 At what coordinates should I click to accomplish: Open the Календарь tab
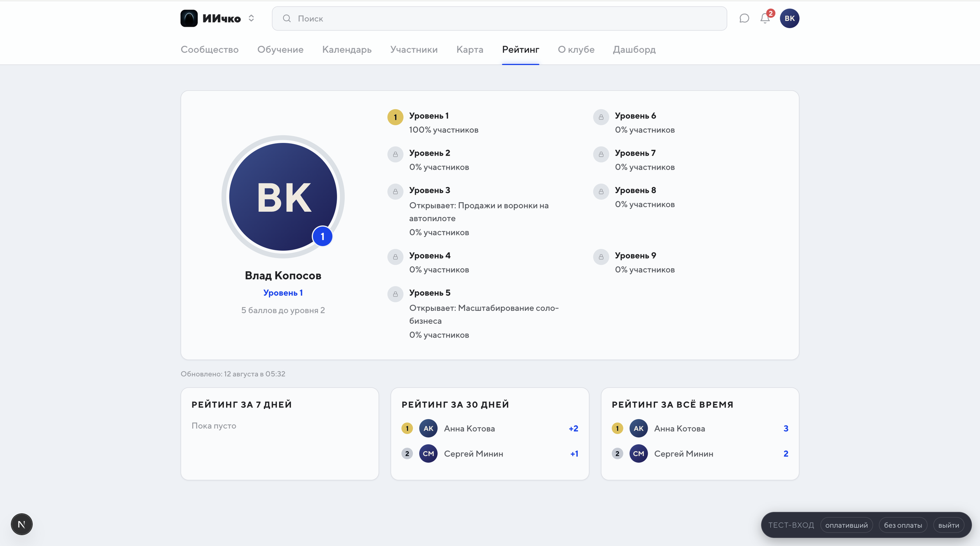(x=347, y=49)
